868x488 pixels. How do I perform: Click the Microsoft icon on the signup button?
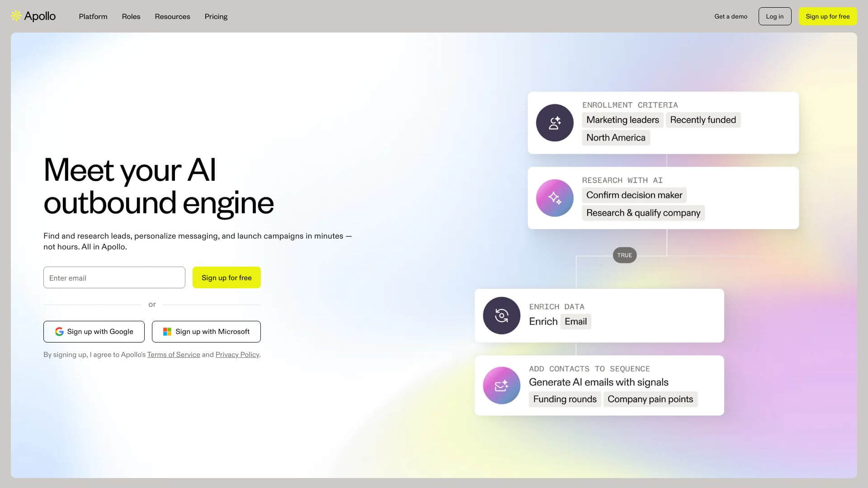(167, 331)
